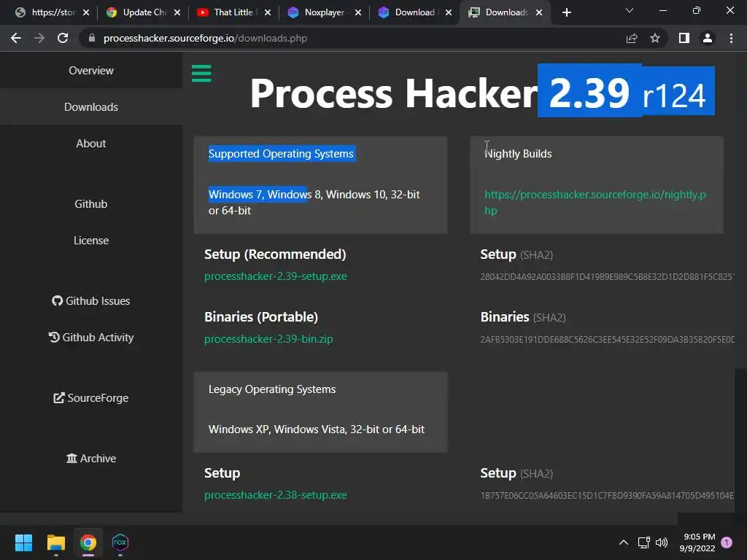This screenshot has height=560, width=747.
Task: Open Github Issues sidebar link
Action: (91, 301)
